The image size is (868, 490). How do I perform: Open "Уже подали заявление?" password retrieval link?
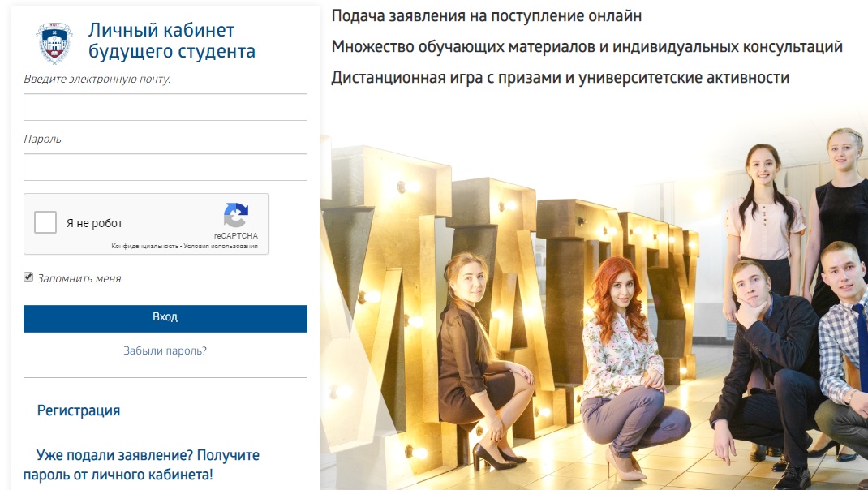click(x=141, y=465)
